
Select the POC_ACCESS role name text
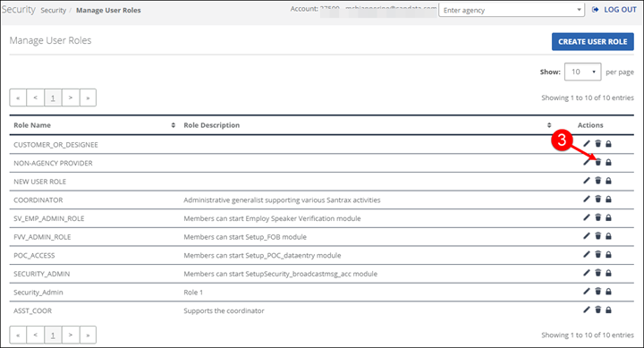point(34,256)
